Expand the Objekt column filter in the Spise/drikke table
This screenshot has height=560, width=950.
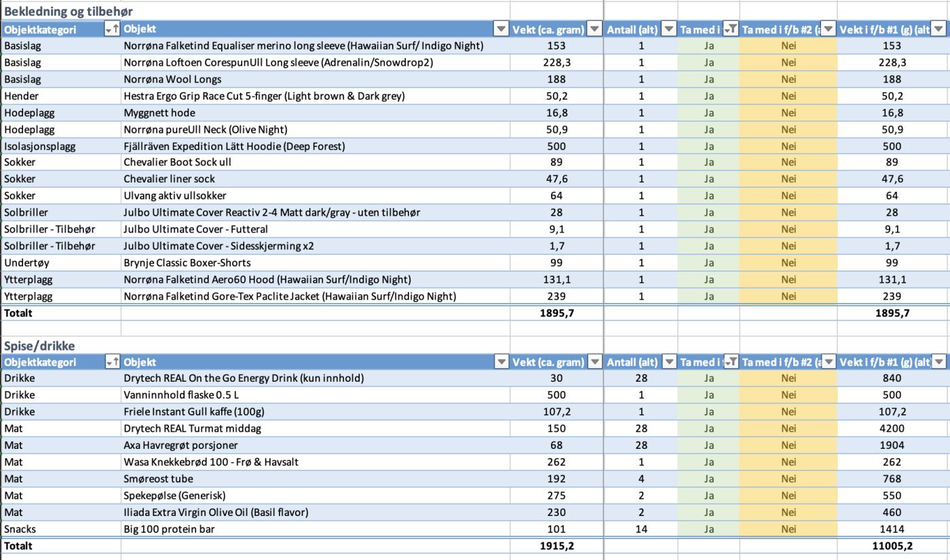(501, 362)
